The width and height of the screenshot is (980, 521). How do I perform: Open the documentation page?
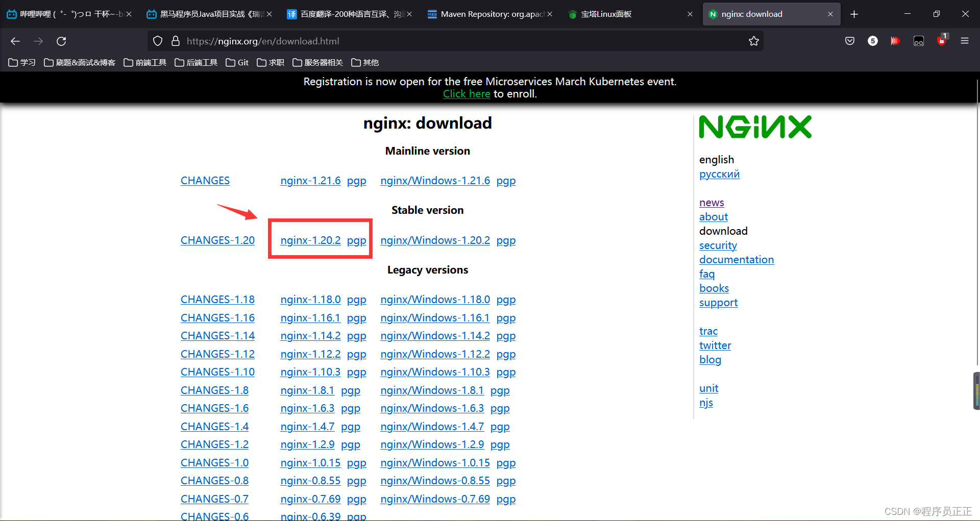(737, 260)
